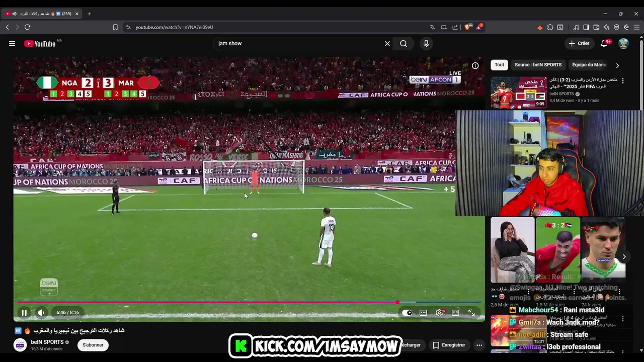This screenshot has width=644, height=362.
Task: Show next Shorts with the shelf arrow
Action: click(624, 257)
